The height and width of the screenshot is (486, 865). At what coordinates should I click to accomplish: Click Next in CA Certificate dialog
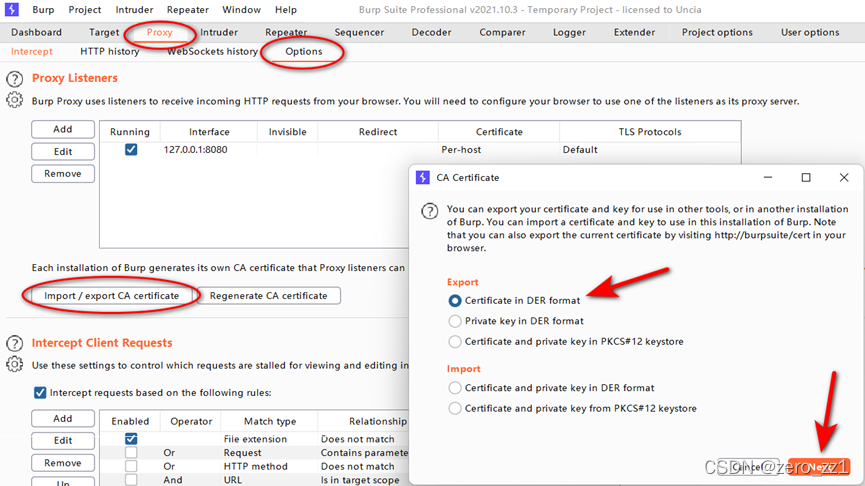click(819, 467)
